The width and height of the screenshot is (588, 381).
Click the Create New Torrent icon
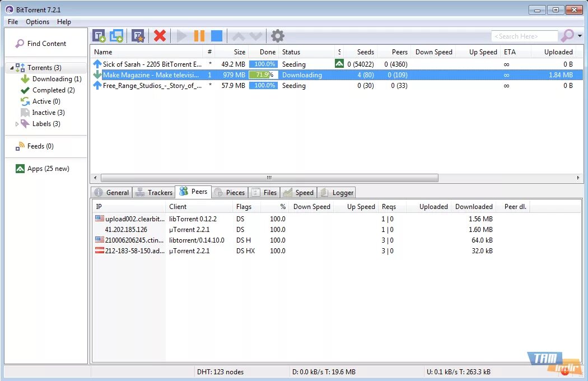(x=138, y=36)
